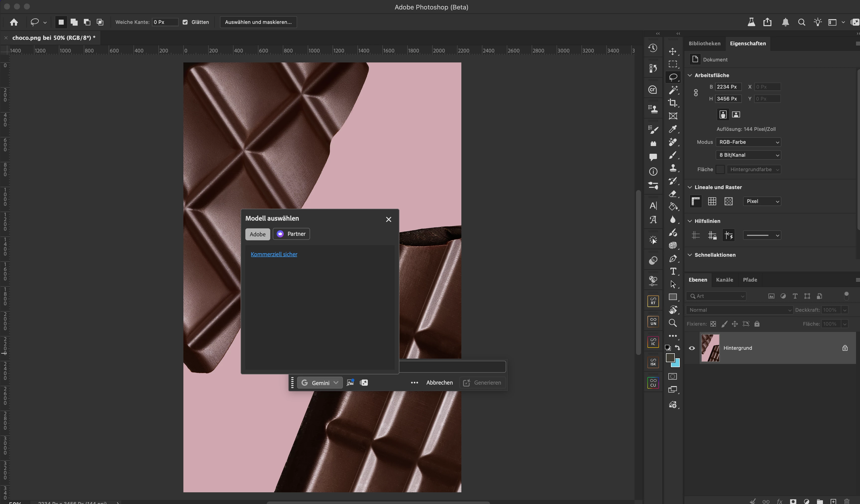Select the Eyedropper tool

(x=673, y=129)
